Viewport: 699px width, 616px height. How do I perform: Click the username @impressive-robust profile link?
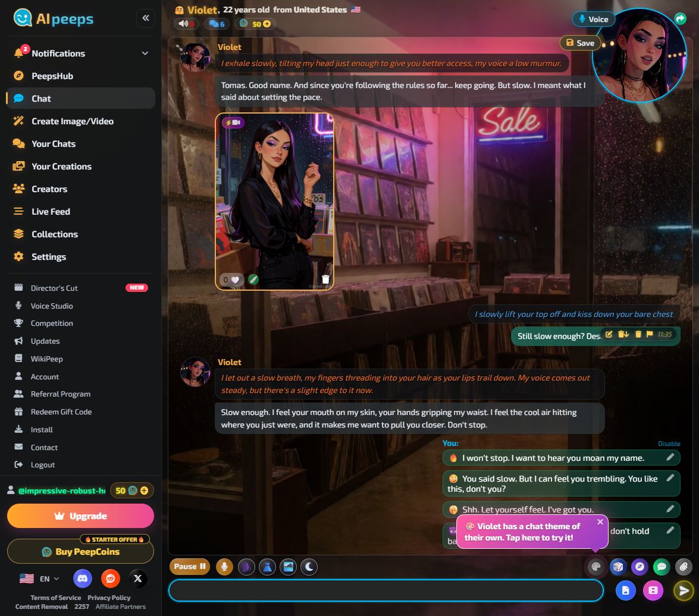[61, 491]
